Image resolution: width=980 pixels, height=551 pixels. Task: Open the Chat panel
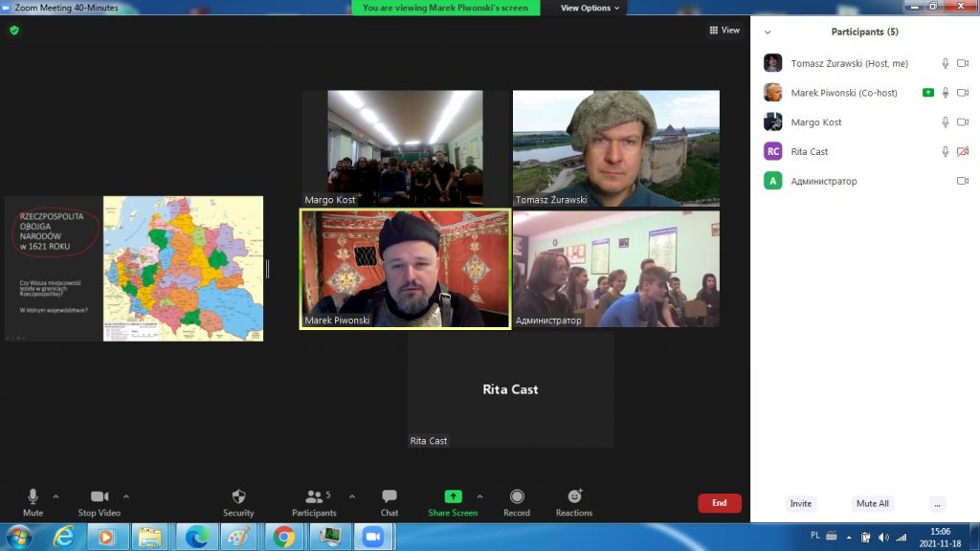[390, 501]
